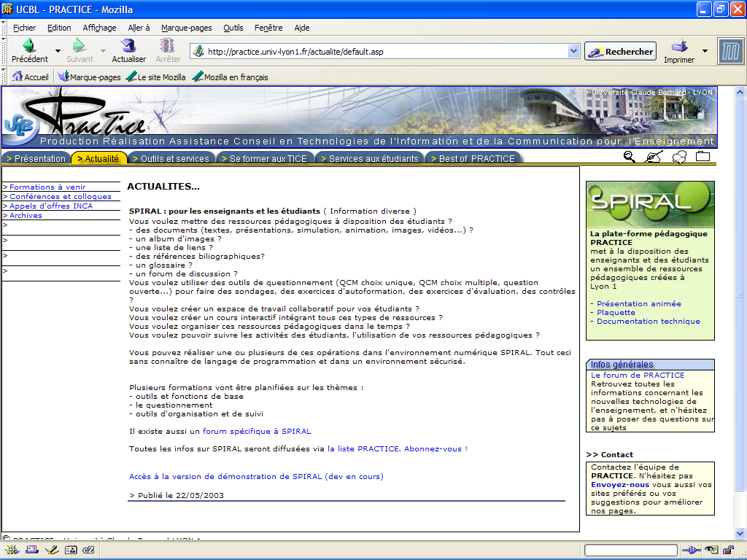Image resolution: width=747 pixels, height=560 pixels.
Task: Follow la liste PRACTICE Abonnez-vous link
Action: (x=398, y=448)
